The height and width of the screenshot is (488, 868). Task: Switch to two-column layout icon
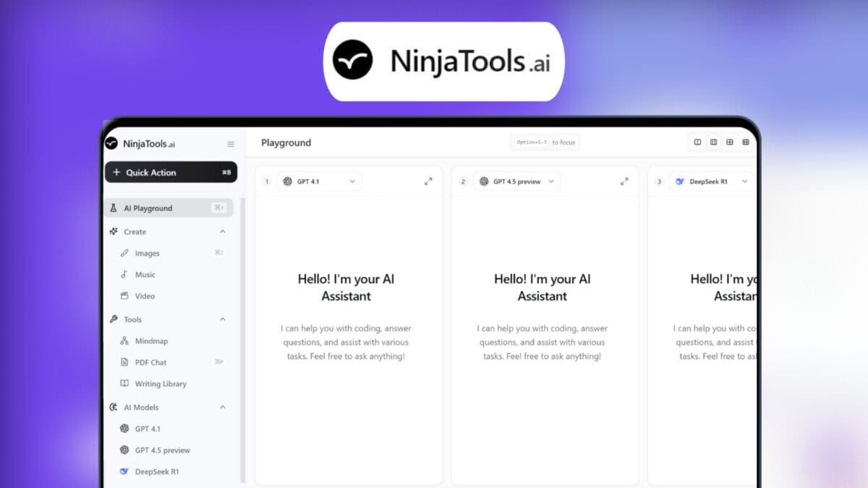coord(697,142)
